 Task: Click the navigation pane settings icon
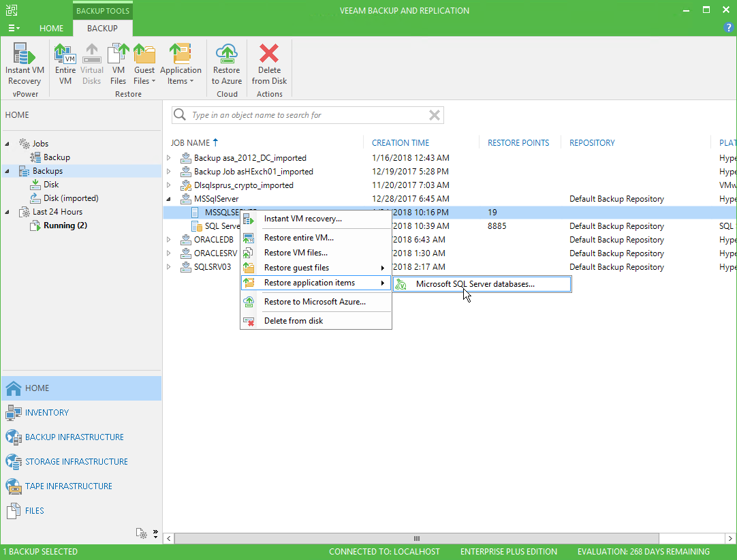(x=141, y=533)
